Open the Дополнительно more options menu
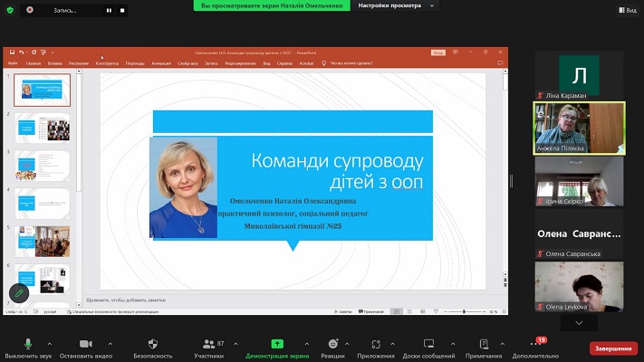The height and width of the screenshot is (362, 644). [x=535, y=345]
